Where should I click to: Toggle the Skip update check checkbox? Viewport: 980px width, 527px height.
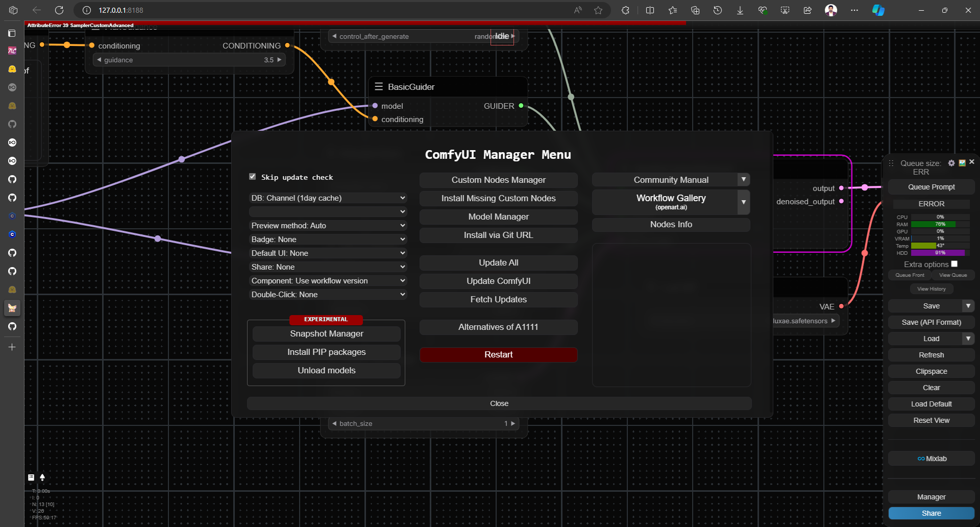click(252, 177)
